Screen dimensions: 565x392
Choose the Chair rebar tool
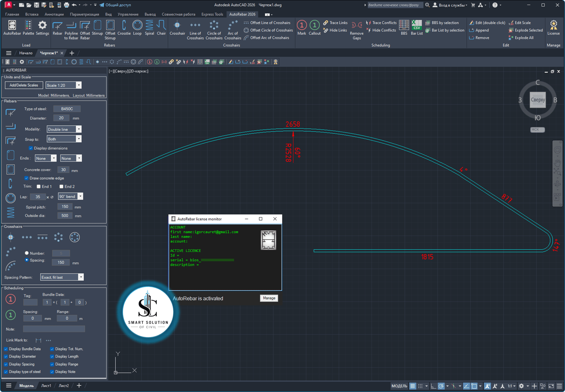click(x=161, y=28)
